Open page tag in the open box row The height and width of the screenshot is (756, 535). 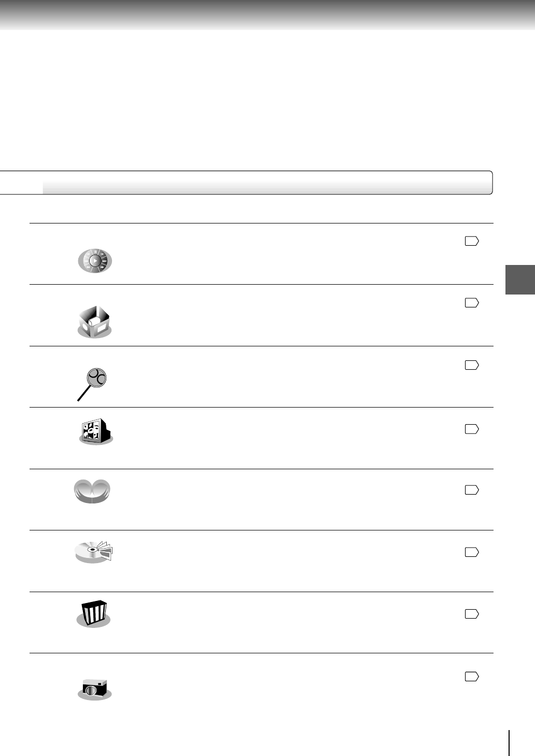click(471, 303)
